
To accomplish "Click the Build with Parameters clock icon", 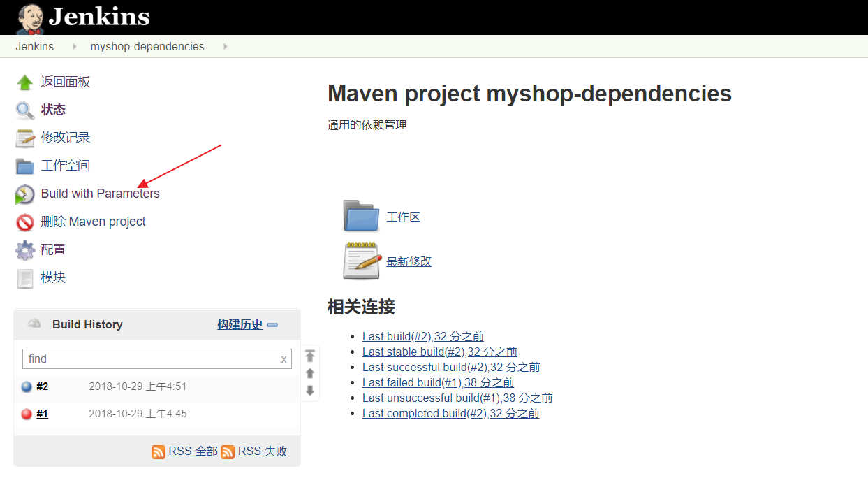I will [x=25, y=194].
